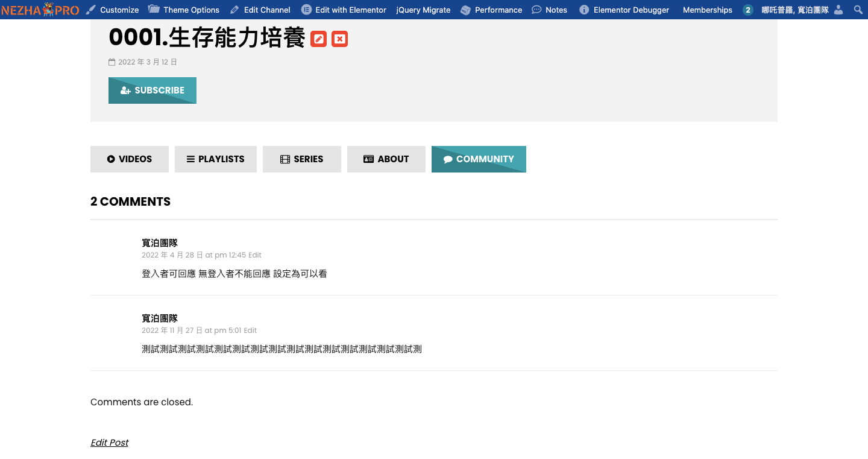
Task: Launch Edit with Elementor
Action: [x=344, y=10]
